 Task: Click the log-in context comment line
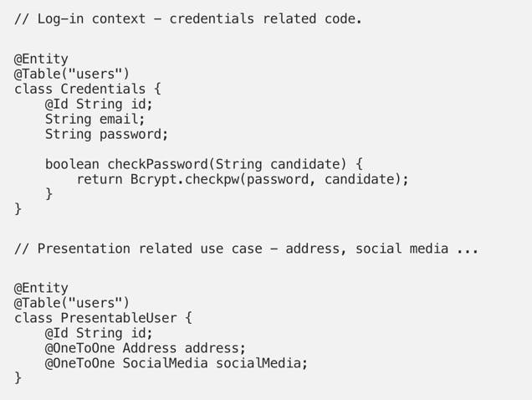coord(188,18)
